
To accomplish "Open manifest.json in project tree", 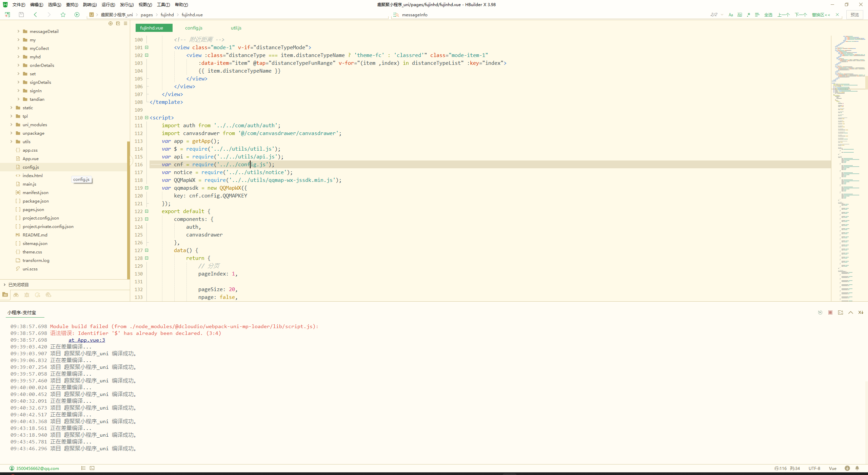I will (36, 192).
